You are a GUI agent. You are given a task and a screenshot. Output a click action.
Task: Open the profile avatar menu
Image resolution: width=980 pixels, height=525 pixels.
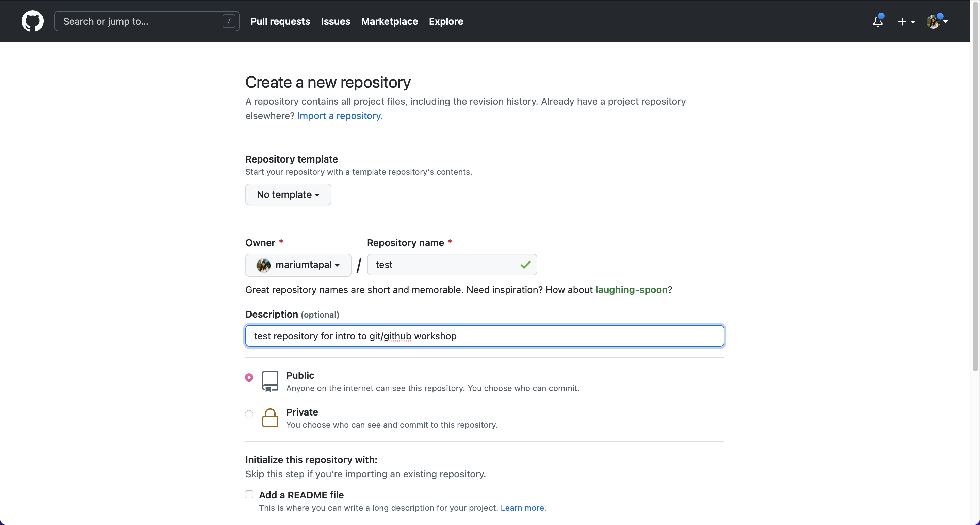click(937, 21)
